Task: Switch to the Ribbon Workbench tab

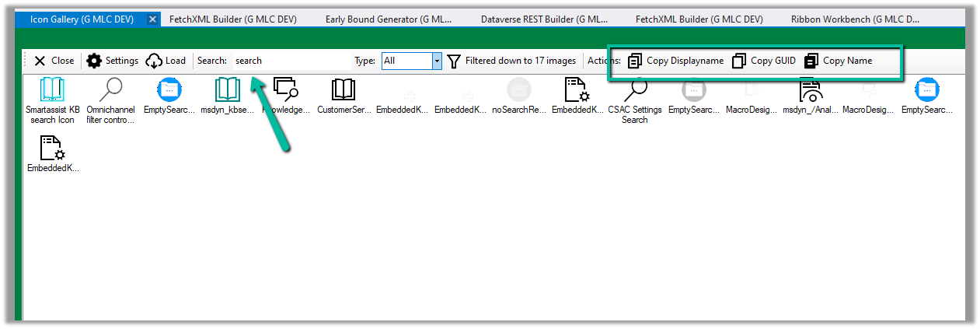Action: pos(854,19)
